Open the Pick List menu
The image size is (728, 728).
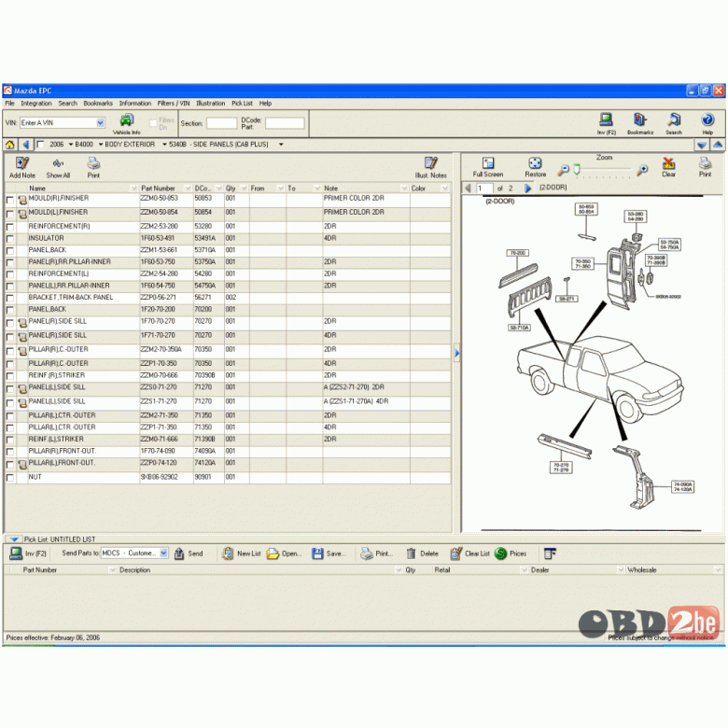point(242,103)
